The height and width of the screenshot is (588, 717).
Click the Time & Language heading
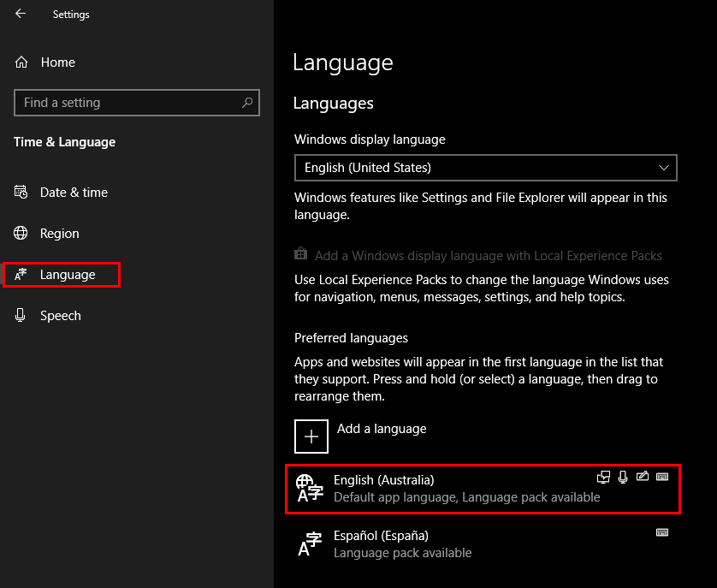click(64, 142)
